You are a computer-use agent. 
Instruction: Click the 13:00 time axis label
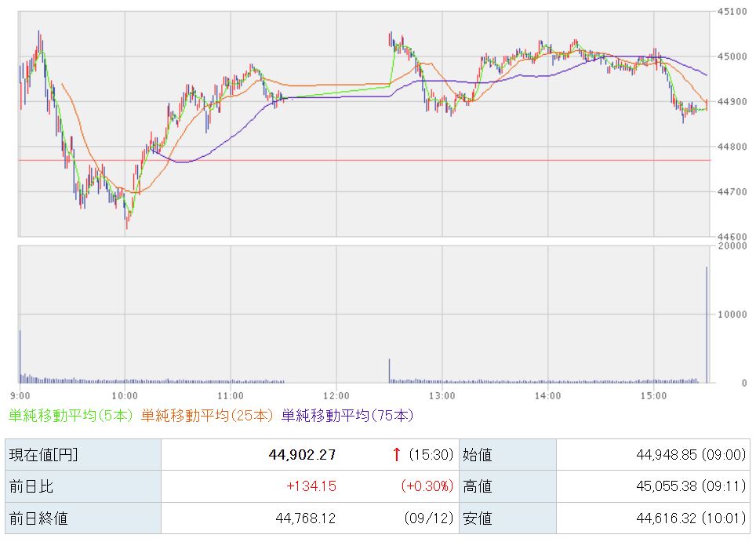442,396
